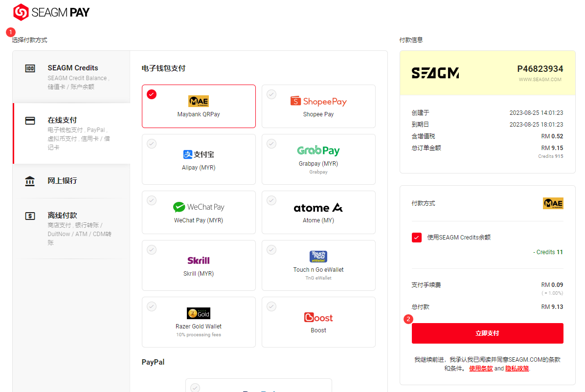This screenshot has width=585, height=392.
Task: Select the Razer Gold Wallet radio check
Action: 152,306
